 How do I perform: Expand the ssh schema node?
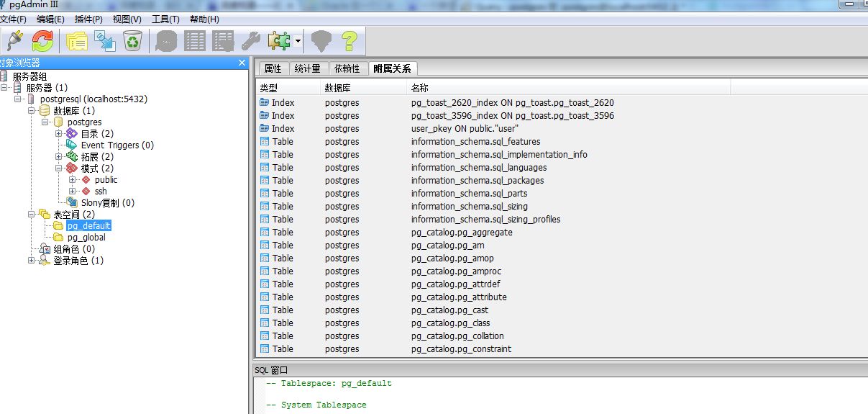(73, 192)
